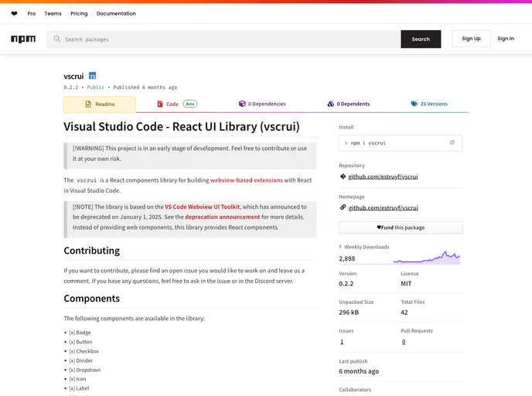Viewport: 532px width, 396px height.
Task: Open VS Code Webview UI Toolkit link
Action: coord(203,207)
